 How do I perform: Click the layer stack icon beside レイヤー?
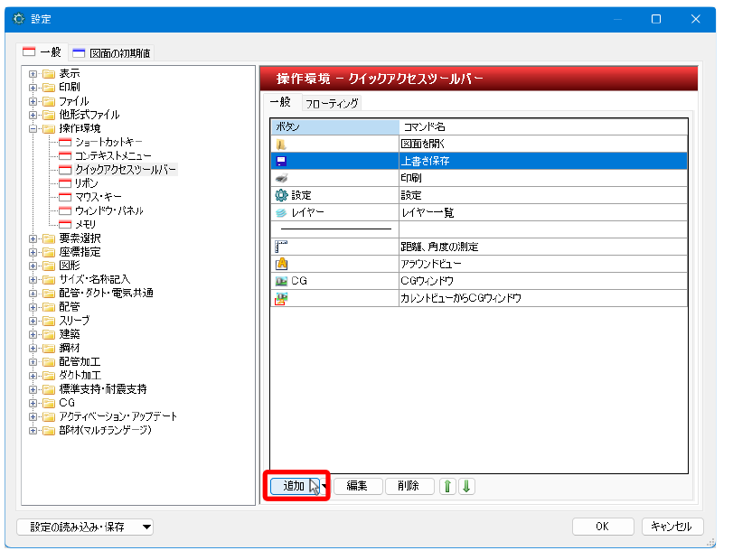pos(281,212)
